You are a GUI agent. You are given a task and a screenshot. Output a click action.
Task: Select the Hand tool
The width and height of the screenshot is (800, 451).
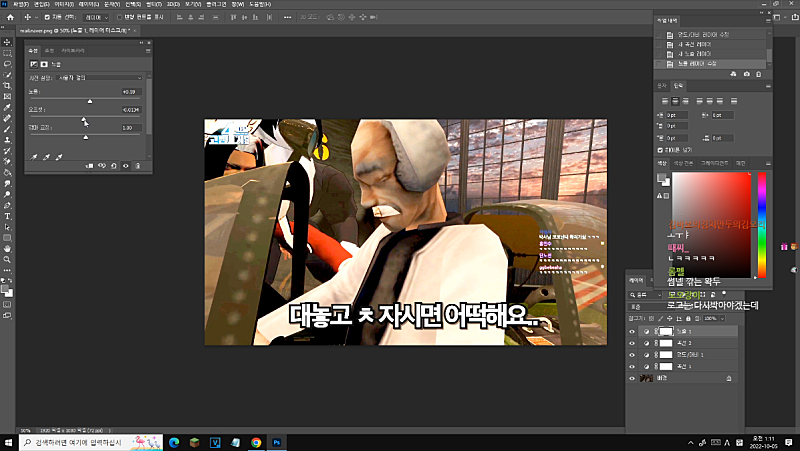coord(7,247)
